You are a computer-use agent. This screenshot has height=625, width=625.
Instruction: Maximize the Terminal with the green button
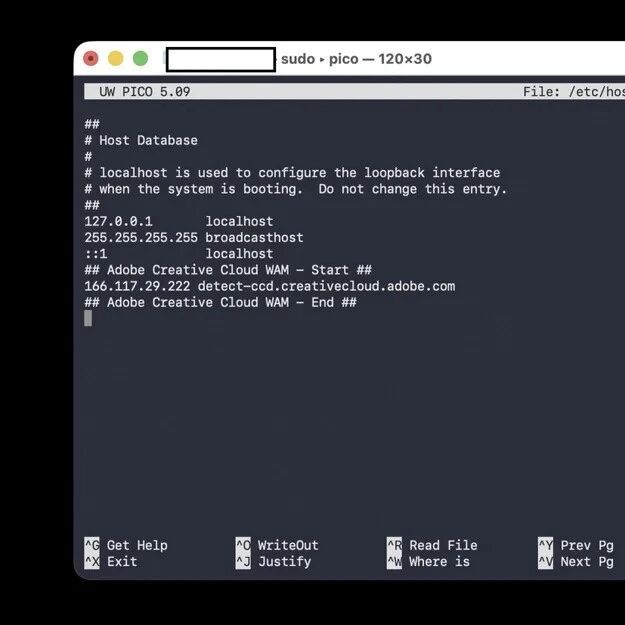(x=140, y=59)
